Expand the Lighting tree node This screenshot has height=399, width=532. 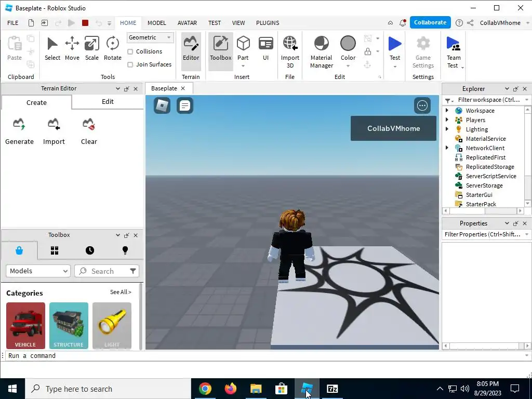coord(447,129)
